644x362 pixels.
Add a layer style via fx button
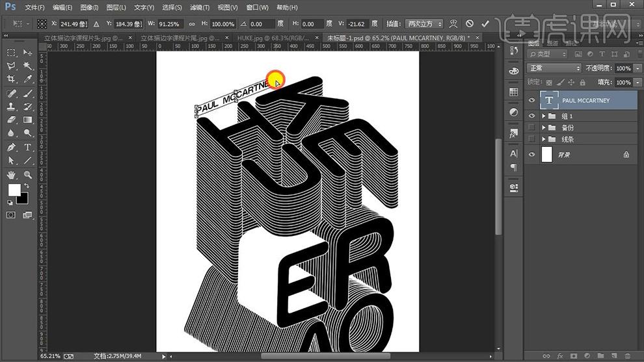pyautogui.click(x=560, y=356)
